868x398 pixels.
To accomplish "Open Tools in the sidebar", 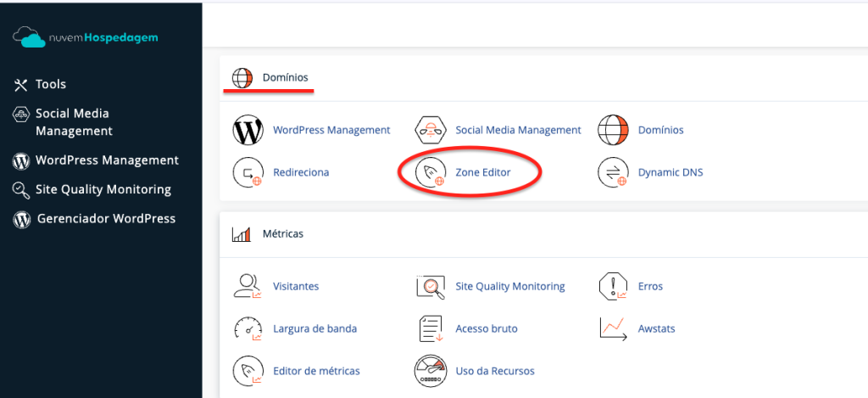I will (x=50, y=84).
